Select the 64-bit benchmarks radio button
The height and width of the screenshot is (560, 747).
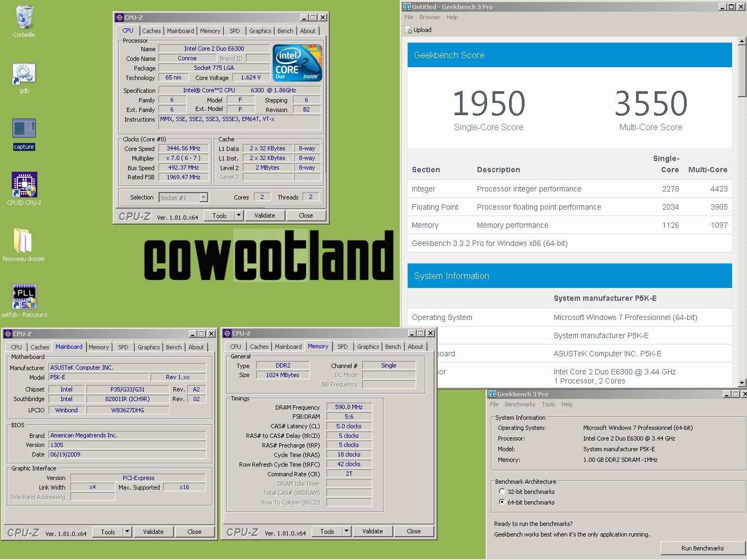tap(502, 502)
